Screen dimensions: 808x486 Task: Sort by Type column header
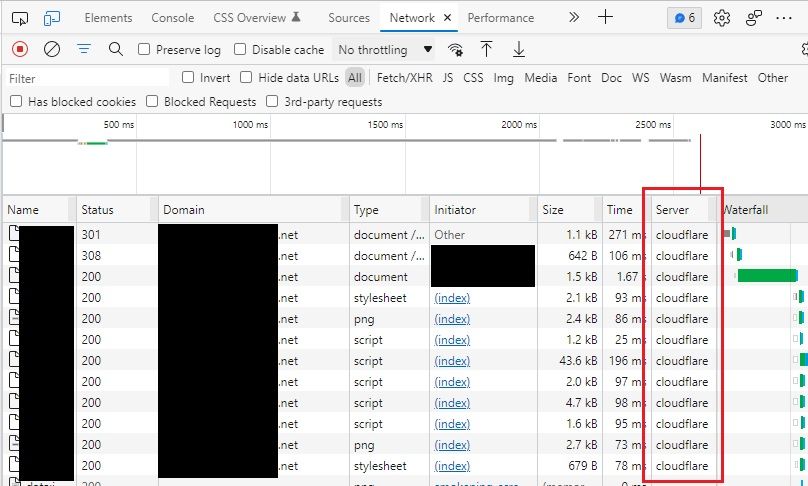(389, 210)
